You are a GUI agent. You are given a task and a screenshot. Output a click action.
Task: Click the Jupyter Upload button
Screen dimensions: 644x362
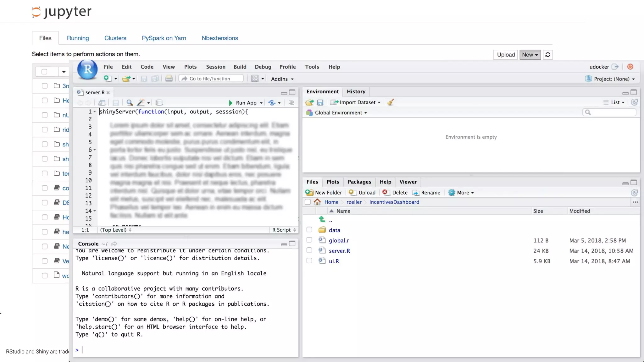click(506, 55)
